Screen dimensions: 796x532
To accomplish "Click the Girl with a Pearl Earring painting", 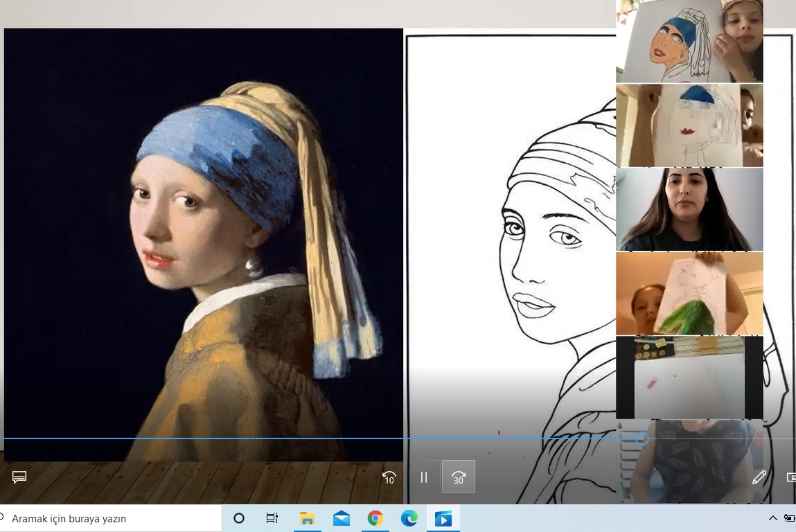I will (204, 245).
